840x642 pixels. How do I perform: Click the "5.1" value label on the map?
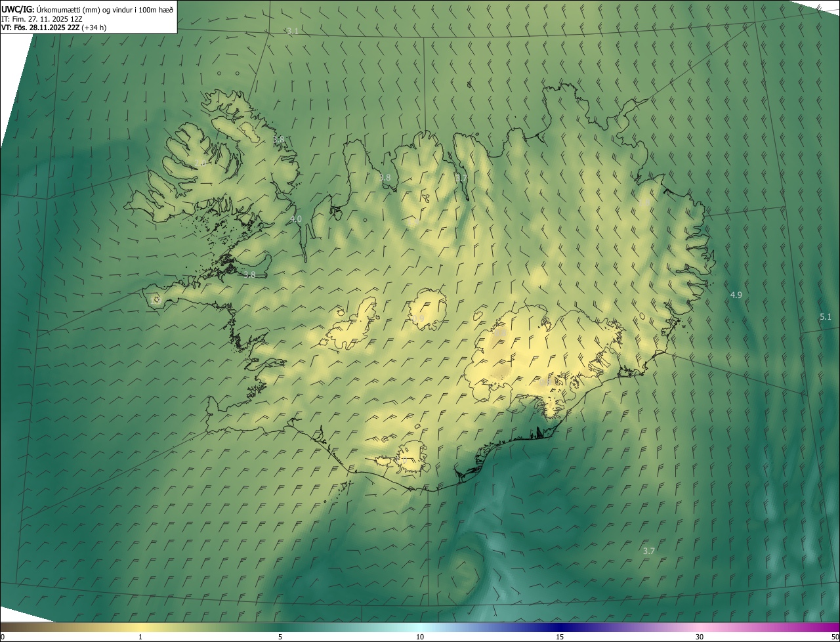pyautogui.click(x=826, y=317)
